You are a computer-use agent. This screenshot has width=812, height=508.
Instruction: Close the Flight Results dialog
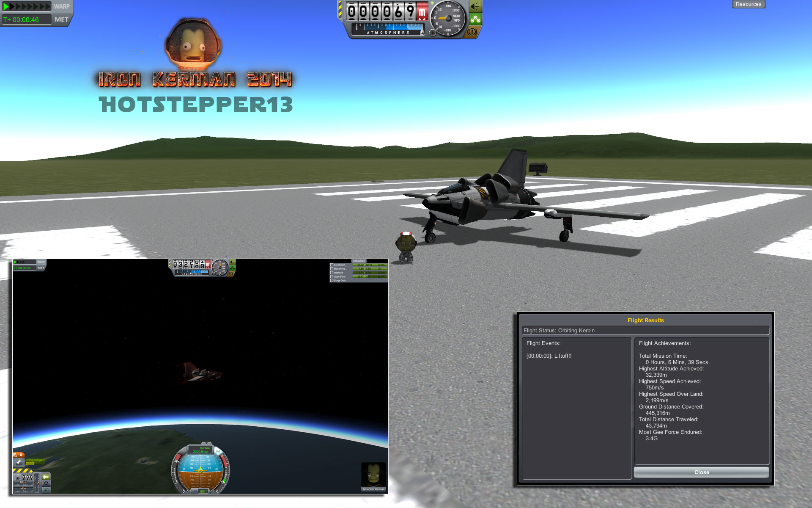point(701,472)
